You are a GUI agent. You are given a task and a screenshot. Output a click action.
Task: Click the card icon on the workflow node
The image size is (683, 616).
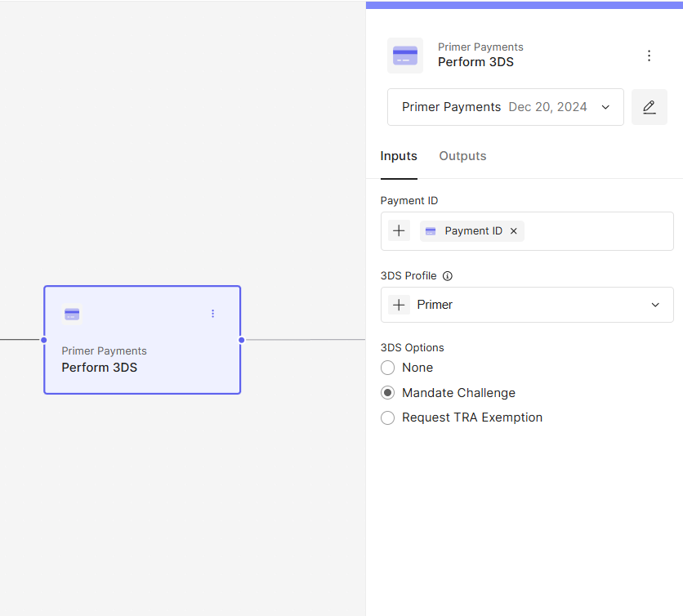point(72,314)
